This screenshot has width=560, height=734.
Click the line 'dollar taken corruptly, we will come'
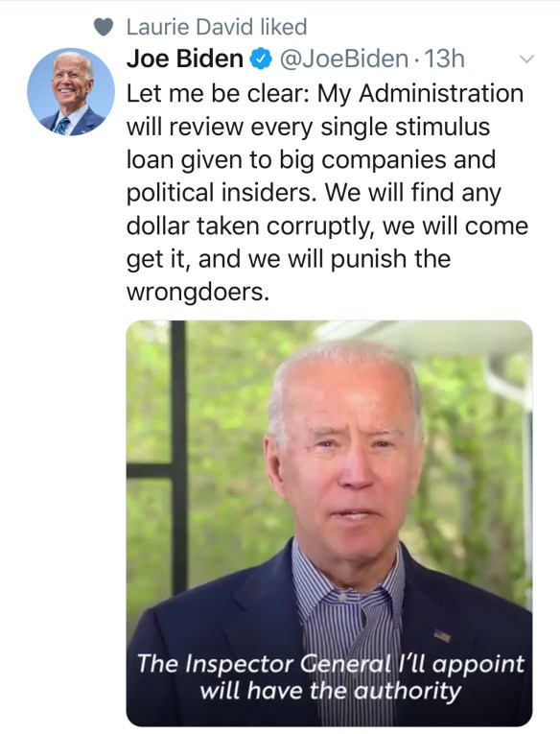[x=328, y=226]
